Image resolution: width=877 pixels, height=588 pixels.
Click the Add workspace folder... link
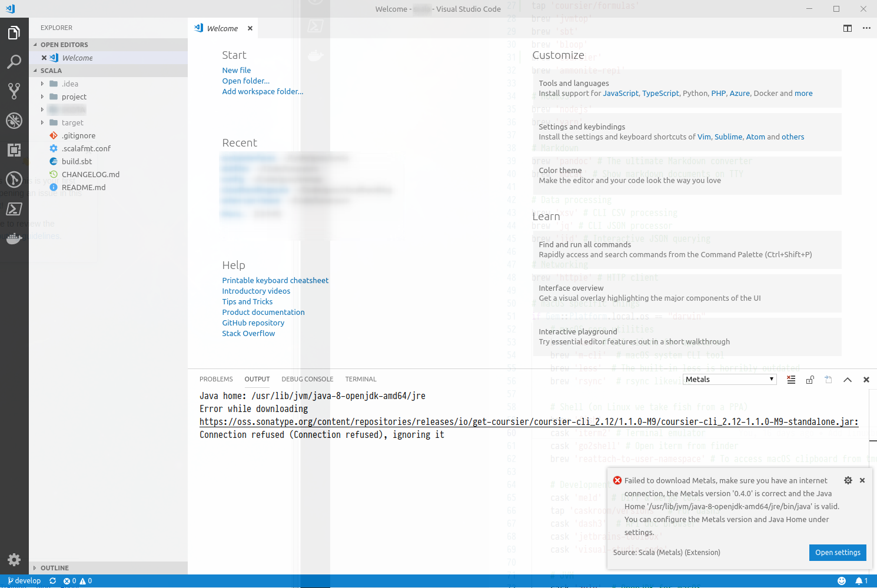click(x=263, y=91)
